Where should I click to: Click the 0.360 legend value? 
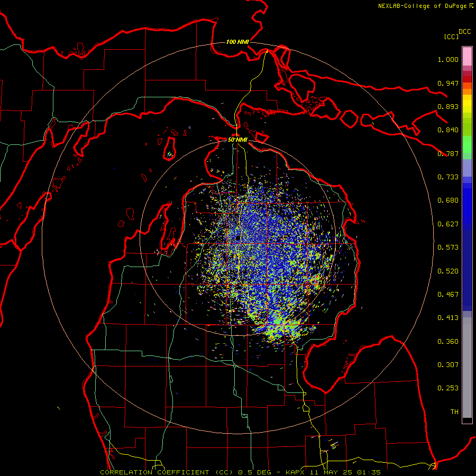(x=448, y=342)
